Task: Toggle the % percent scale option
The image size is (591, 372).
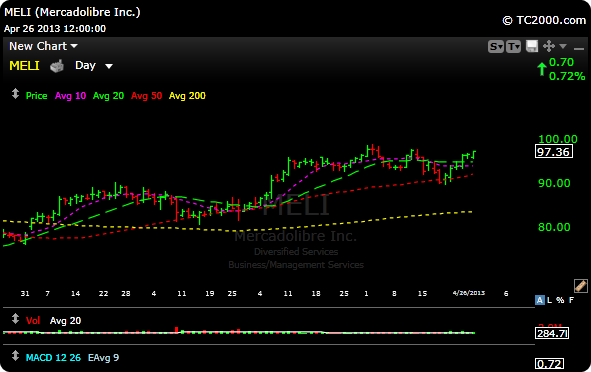Action: pos(560,300)
